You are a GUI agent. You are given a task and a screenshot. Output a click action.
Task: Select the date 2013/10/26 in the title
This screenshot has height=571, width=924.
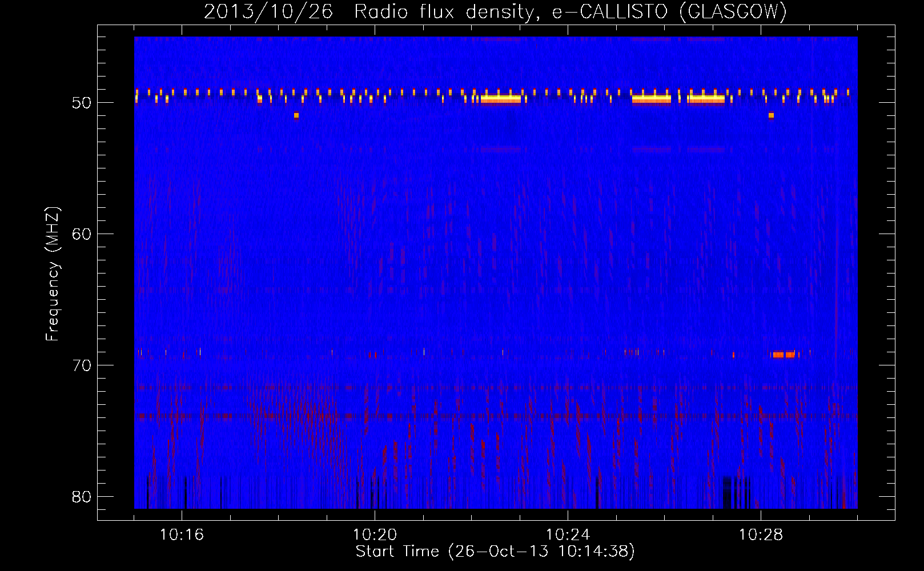pyautogui.click(x=268, y=11)
